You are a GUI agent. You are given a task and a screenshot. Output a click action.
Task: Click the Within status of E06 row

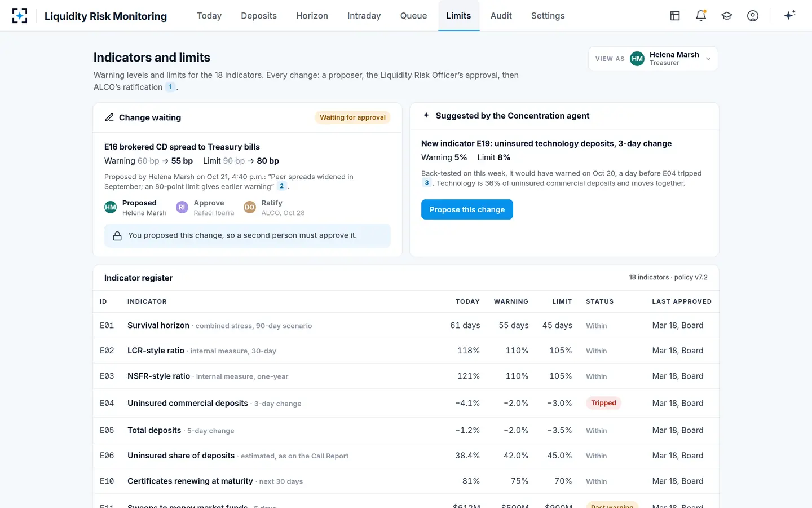click(596, 456)
